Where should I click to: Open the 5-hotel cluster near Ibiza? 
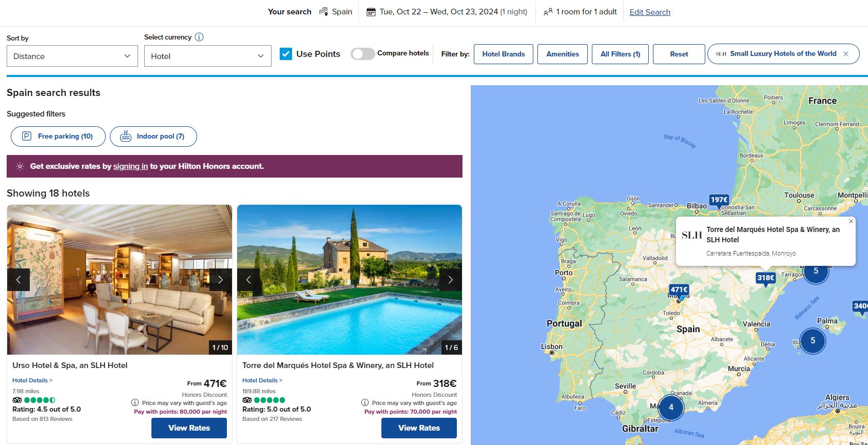pyautogui.click(x=813, y=341)
